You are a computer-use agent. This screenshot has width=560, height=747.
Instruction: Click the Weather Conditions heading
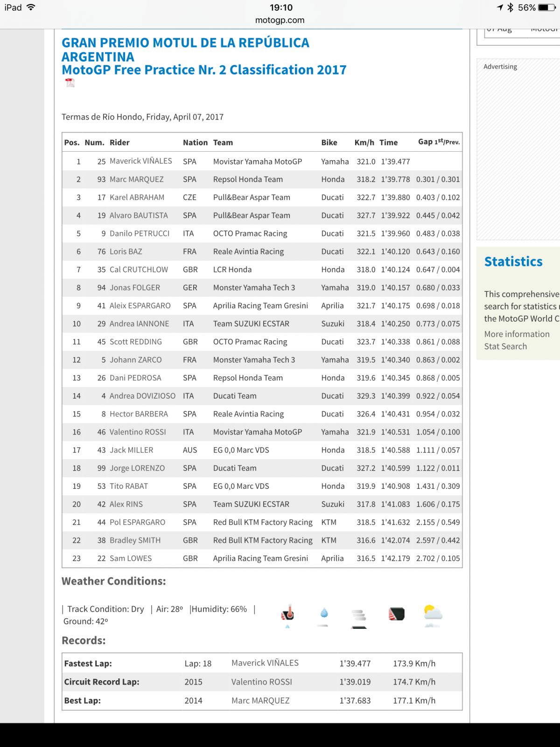coord(113,581)
